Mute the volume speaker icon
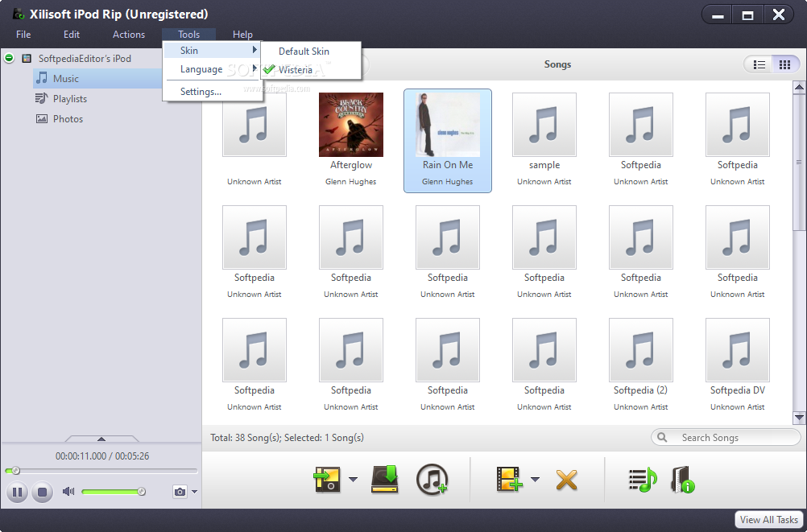 [68, 491]
